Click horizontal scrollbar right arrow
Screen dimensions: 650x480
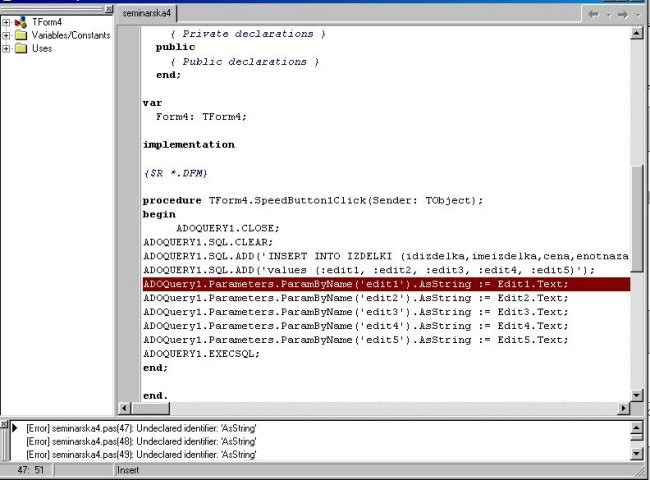point(623,408)
